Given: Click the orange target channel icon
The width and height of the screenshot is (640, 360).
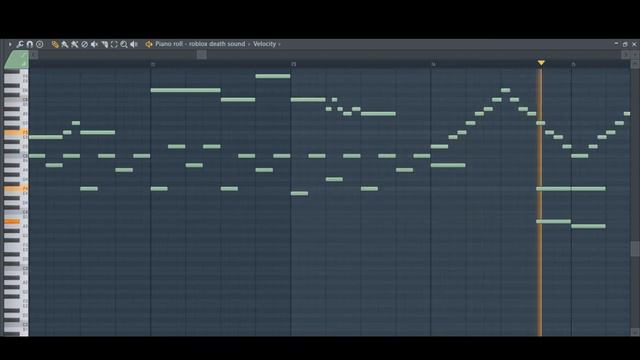Looking at the screenshot, I should click(x=149, y=44).
